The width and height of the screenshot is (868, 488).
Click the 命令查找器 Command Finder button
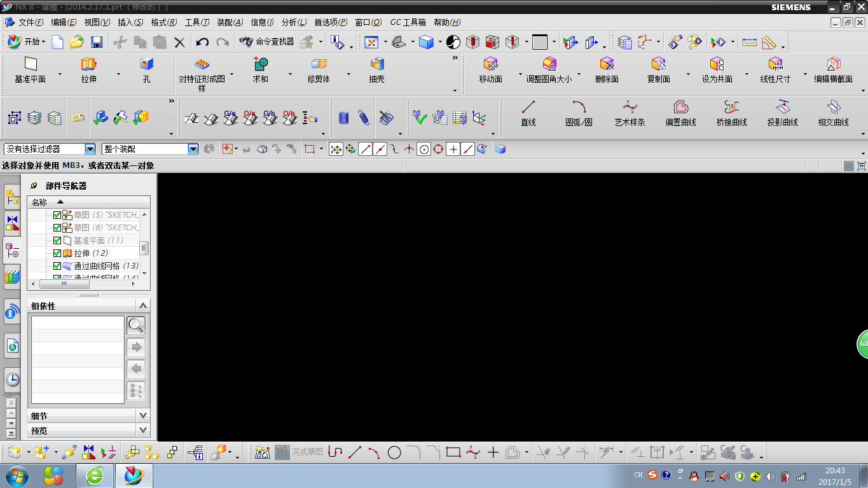(x=267, y=42)
